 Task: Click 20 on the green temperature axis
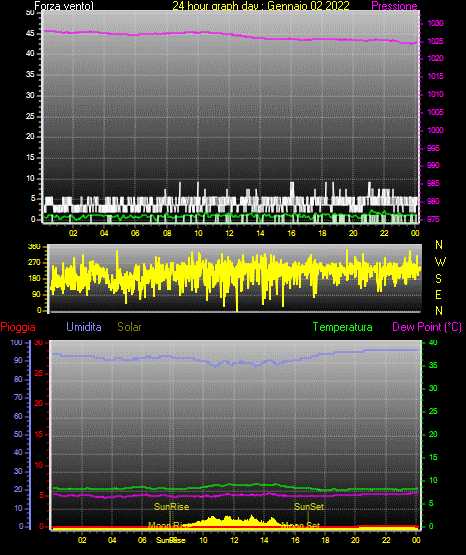tap(433, 434)
